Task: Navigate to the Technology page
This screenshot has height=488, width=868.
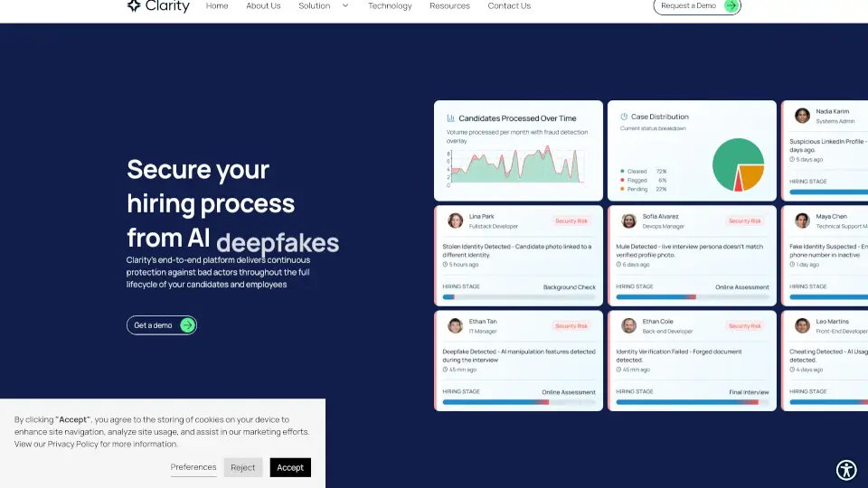Action: click(x=390, y=5)
